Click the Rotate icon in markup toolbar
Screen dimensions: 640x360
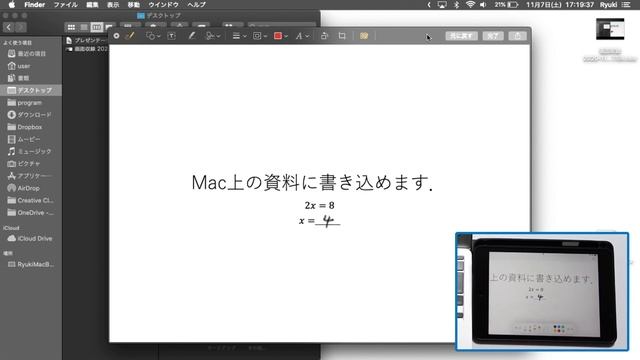324,36
